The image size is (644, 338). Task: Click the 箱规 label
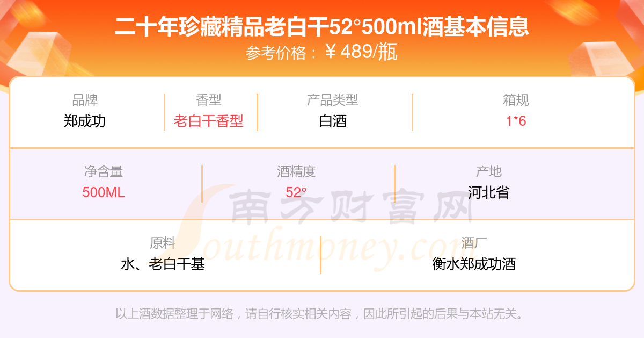[x=516, y=100]
